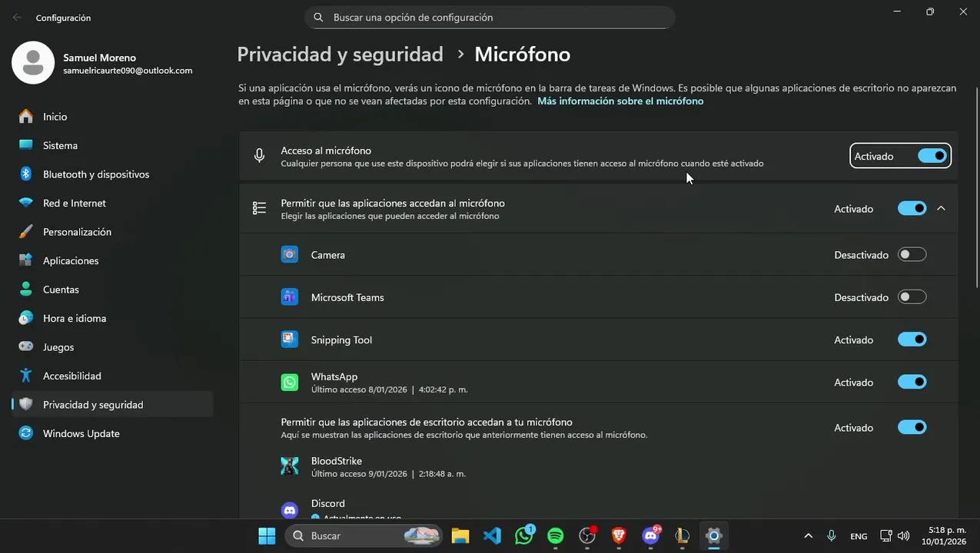The height and width of the screenshot is (553, 980).
Task: Open Visual Studio Code from taskbar
Action: pyautogui.click(x=492, y=535)
